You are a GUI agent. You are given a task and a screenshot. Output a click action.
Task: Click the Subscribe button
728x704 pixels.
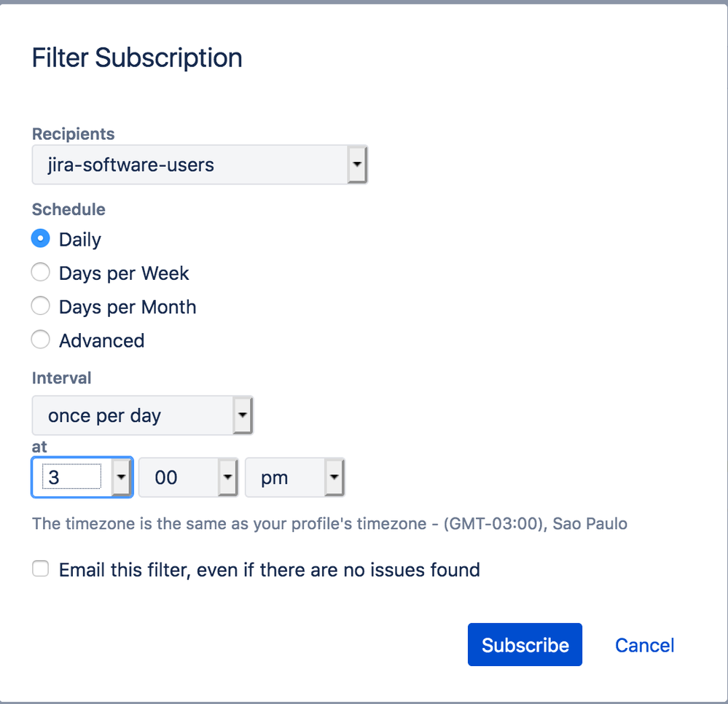coord(525,644)
